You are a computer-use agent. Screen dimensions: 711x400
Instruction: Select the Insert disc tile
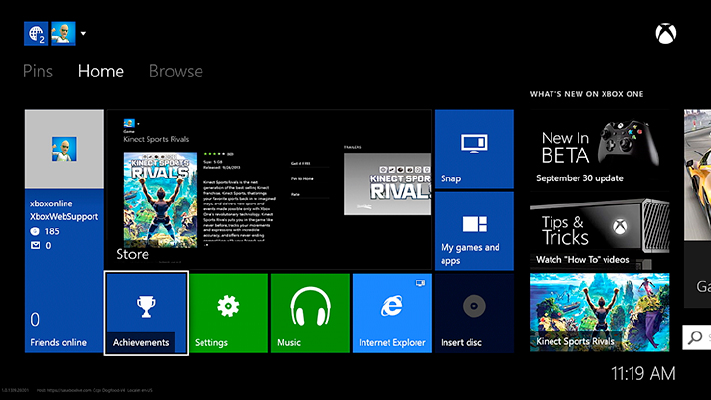click(x=474, y=313)
